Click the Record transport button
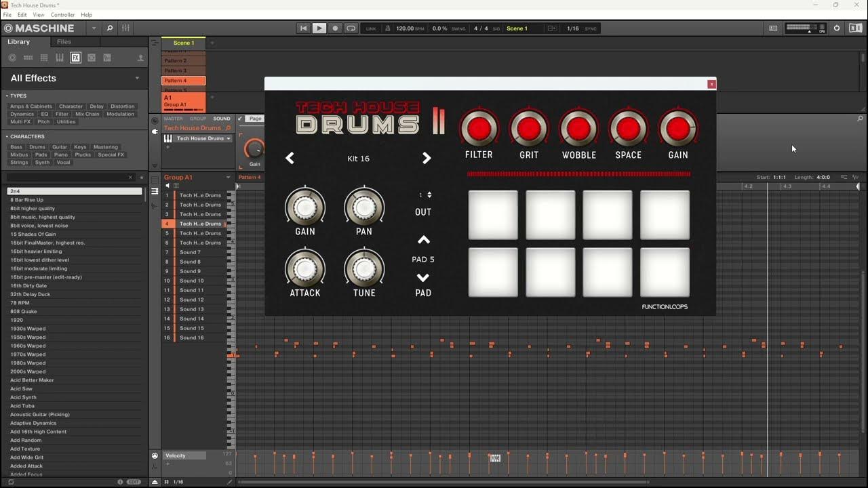Viewport: 868px width, 488px height. [x=335, y=28]
